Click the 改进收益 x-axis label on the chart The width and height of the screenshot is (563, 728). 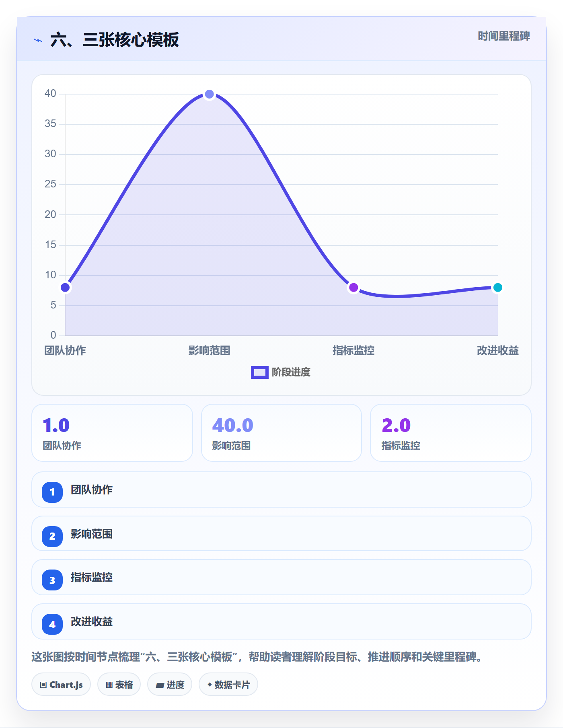pos(497,350)
